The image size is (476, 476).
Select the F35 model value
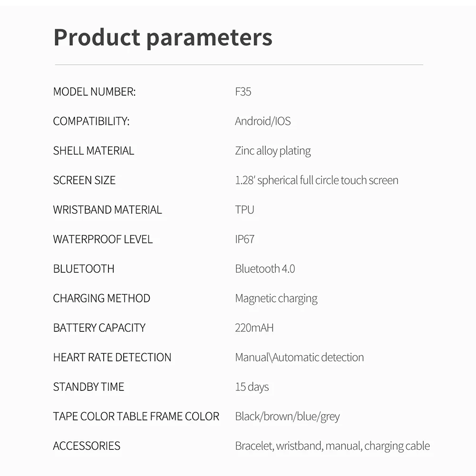(243, 92)
